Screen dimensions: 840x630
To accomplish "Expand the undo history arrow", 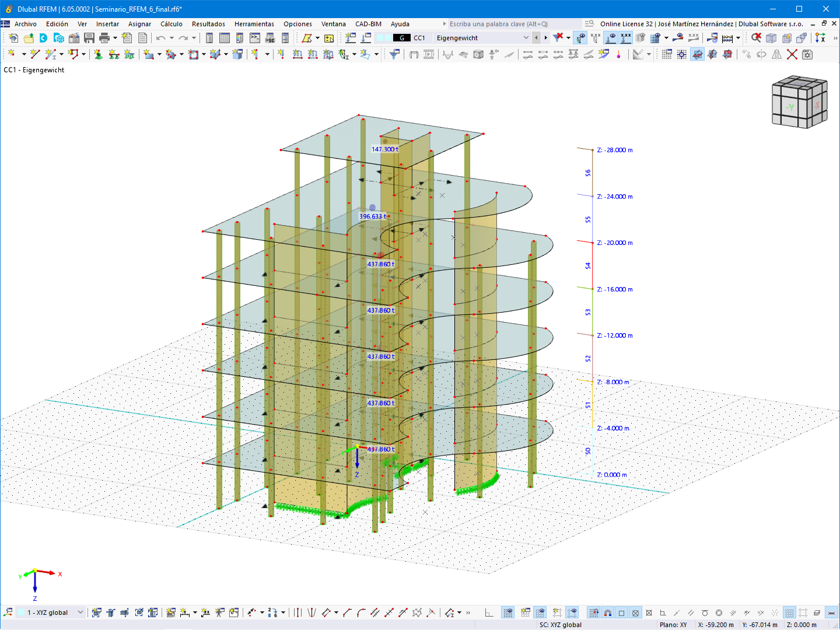I will (171, 38).
